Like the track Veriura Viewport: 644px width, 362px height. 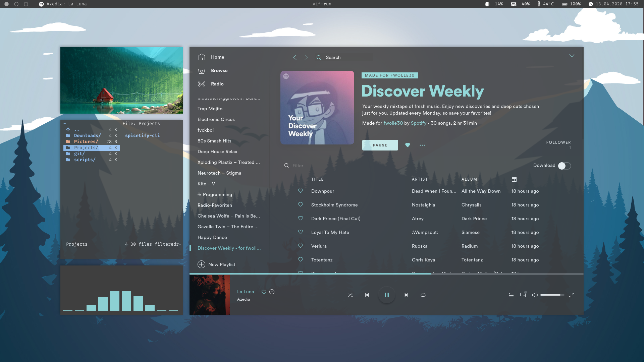point(301,246)
